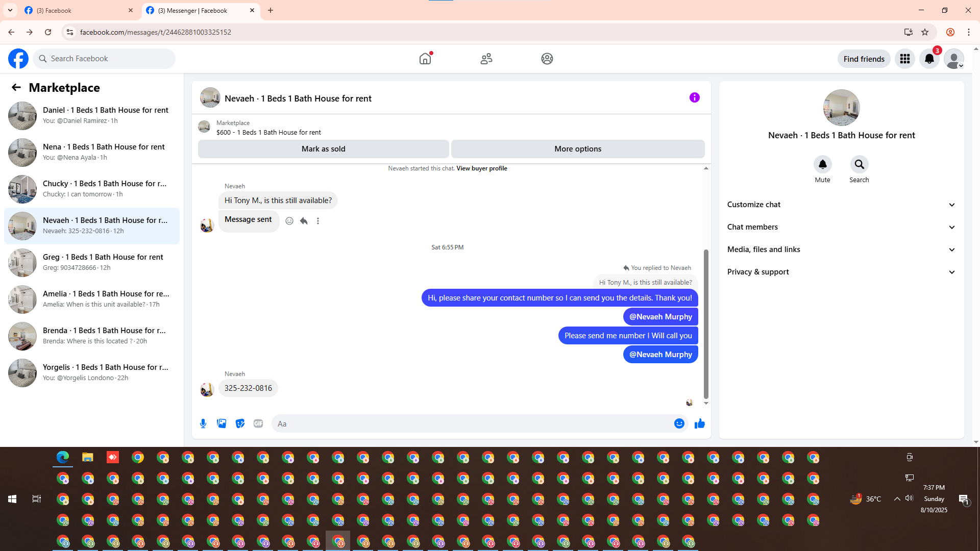The width and height of the screenshot is (980, 551).
Task: Open the sticker picker icon
Action: point(240,423)
